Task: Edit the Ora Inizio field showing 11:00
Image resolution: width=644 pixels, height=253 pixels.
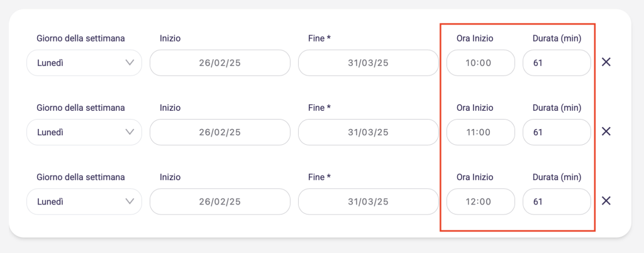Action: coord(480,132)
